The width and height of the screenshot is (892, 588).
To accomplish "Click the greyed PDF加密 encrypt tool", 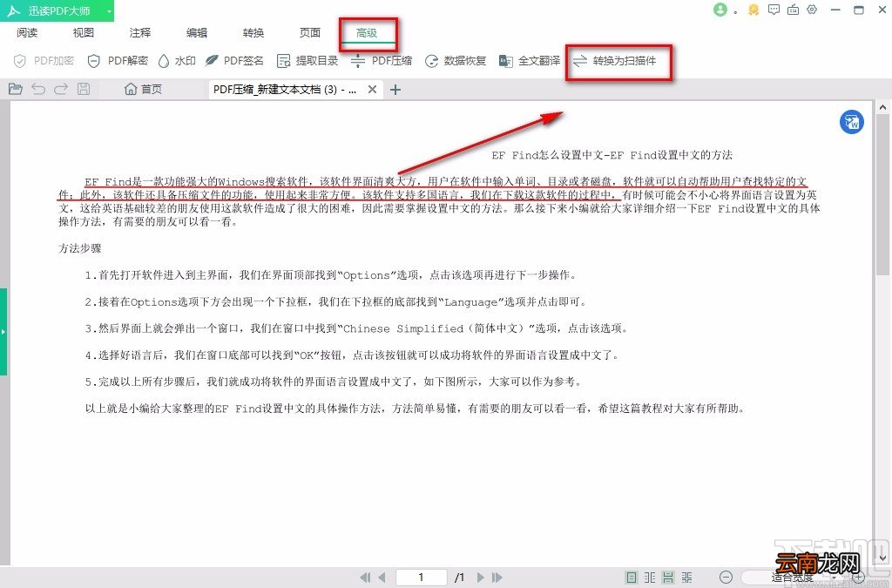I will 44,60.
